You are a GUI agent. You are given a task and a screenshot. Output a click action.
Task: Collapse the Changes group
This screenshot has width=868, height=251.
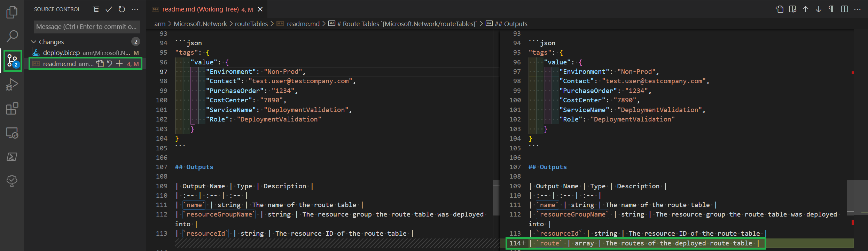point(34,42)
